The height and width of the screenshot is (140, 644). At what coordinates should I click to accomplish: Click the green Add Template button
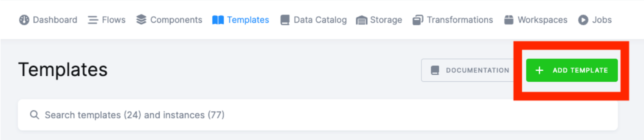pyautogui.click(x=572, y=70)
